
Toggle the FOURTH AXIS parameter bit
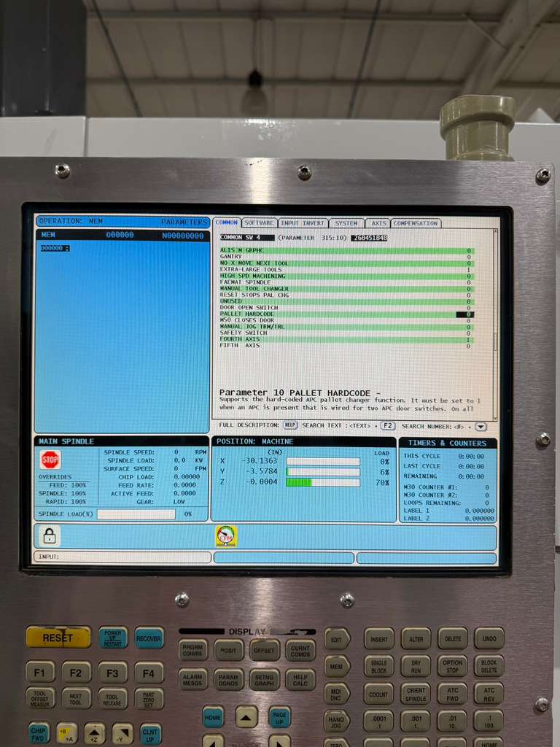tap(468, 339)
